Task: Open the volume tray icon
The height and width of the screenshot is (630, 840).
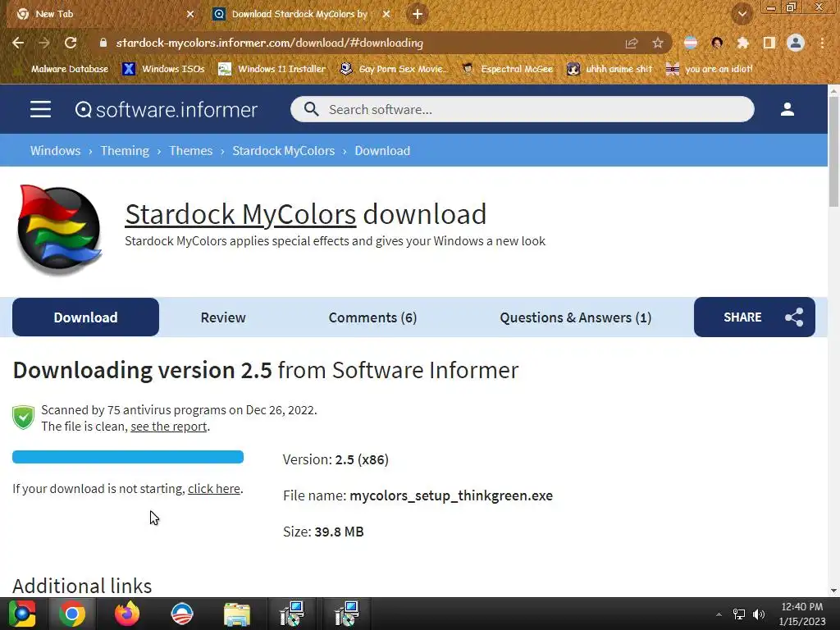Action: pos(759,614)
